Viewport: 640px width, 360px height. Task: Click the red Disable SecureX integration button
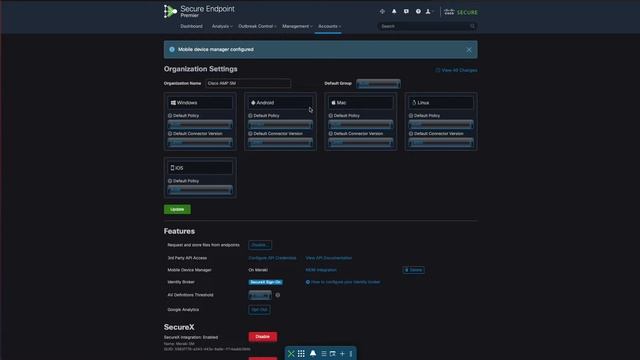[262, 337]
